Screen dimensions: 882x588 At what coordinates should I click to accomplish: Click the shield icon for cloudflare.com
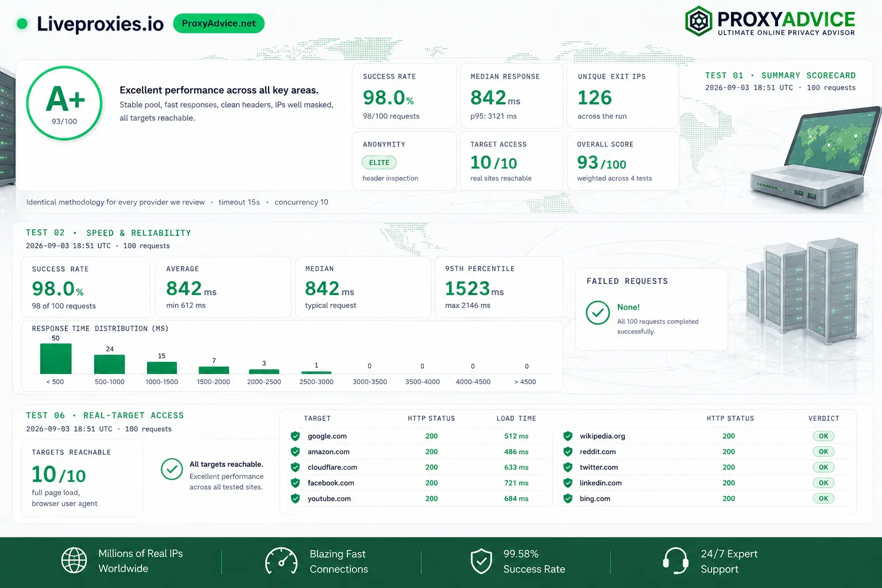pyautogui.click(x=295, y=467)
